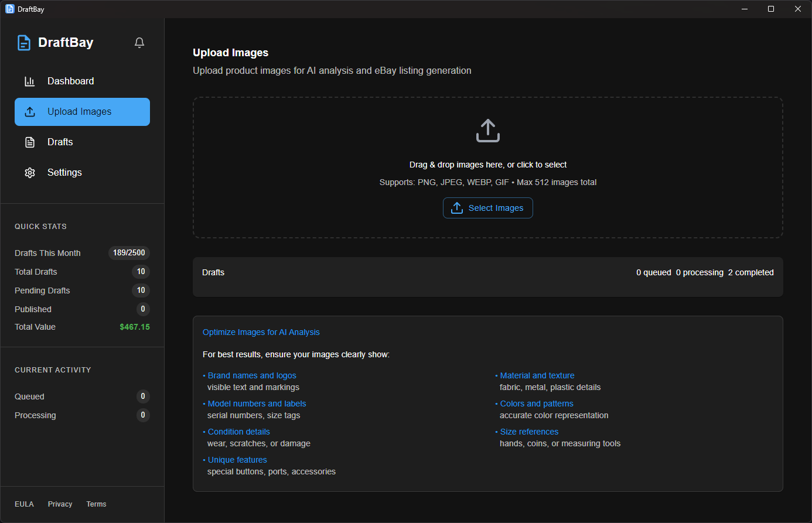Click the Size references tip link
Image resolution: width=812 pixels, height=523 pixels.
click(529, 432)
